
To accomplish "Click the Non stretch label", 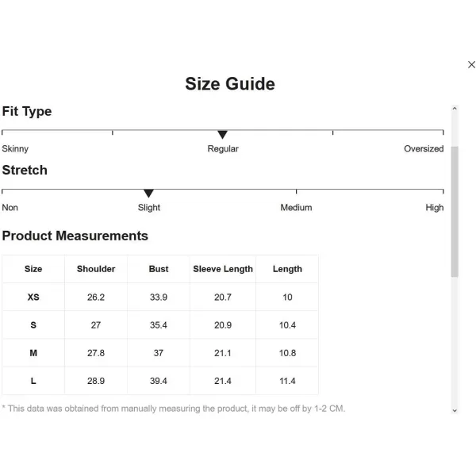I will click(x=10, y=208).
